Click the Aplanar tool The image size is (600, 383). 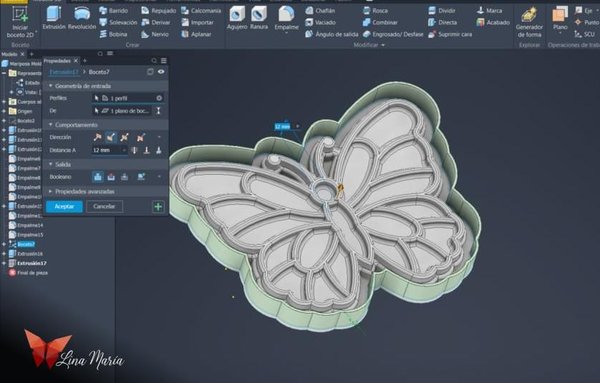click(196, 34)
